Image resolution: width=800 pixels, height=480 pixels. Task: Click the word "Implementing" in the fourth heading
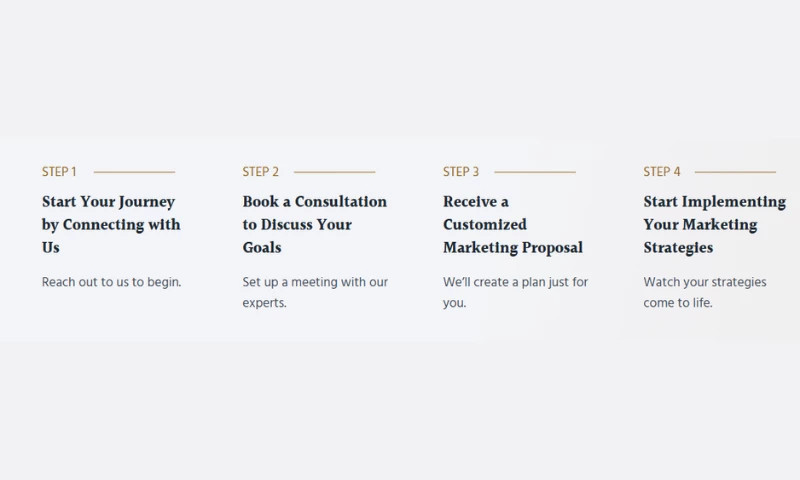(733, 202)
